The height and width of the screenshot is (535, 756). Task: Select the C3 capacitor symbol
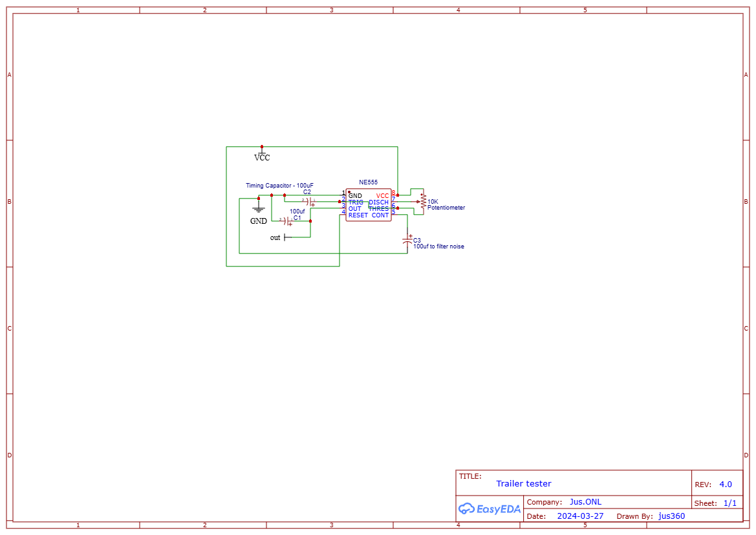click(407, 240)
